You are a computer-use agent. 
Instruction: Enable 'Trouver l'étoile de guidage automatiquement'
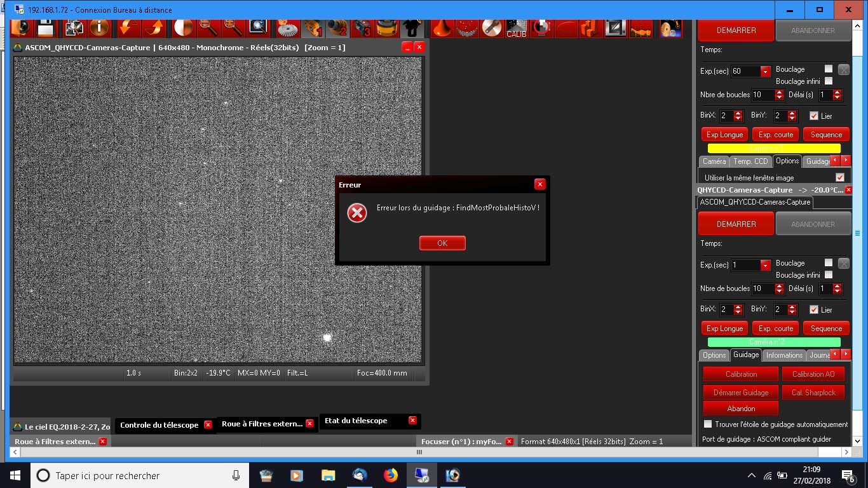tap(708, 424)
